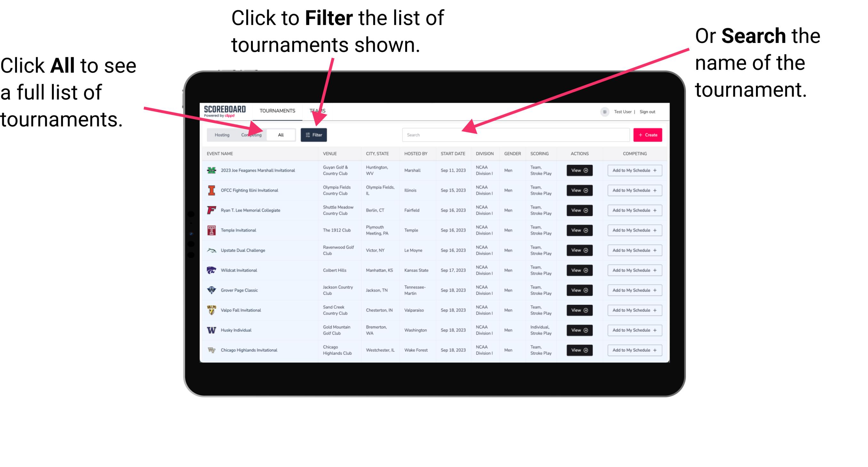The height and width of the screenshot is (467, 868).
Task: Click the Washington Huskies logo icon
Action: click(x=212, y=330)
